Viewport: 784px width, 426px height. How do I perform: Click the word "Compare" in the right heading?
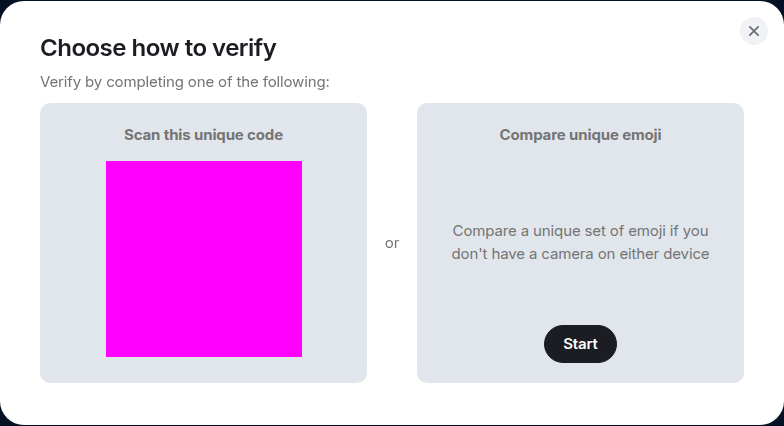point(530,135)
